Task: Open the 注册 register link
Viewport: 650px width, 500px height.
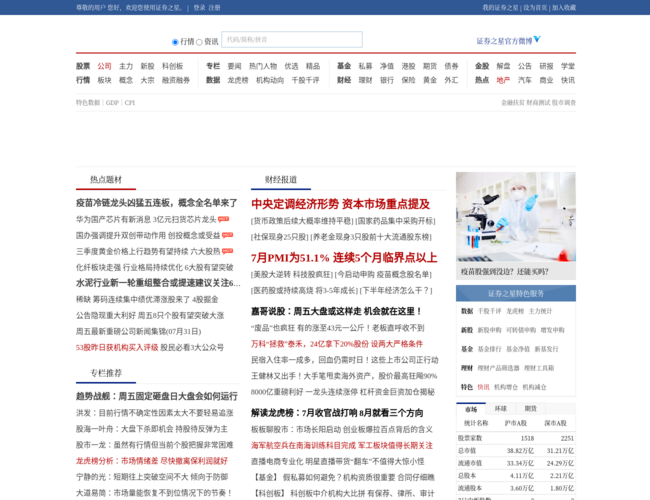Action: coord(214,7)
